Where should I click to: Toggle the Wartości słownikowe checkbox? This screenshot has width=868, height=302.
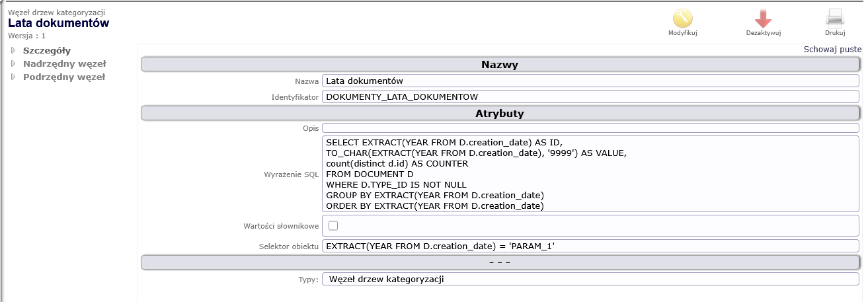333,226
